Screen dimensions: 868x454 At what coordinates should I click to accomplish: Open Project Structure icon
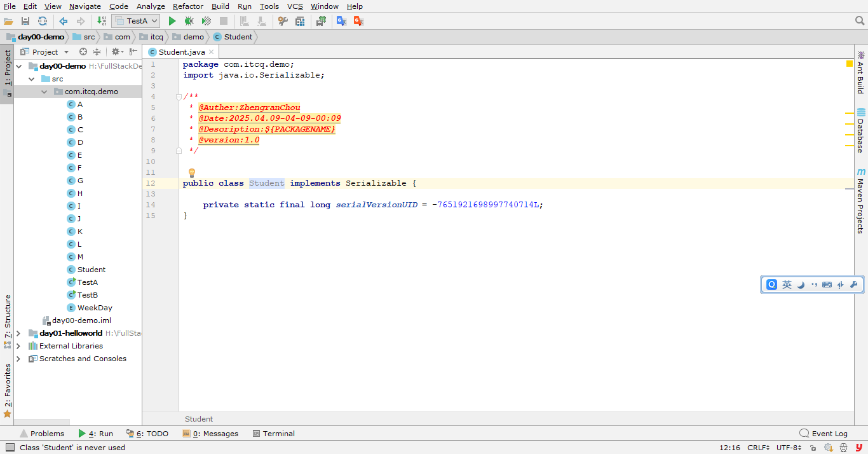click(x=300, y=21)
